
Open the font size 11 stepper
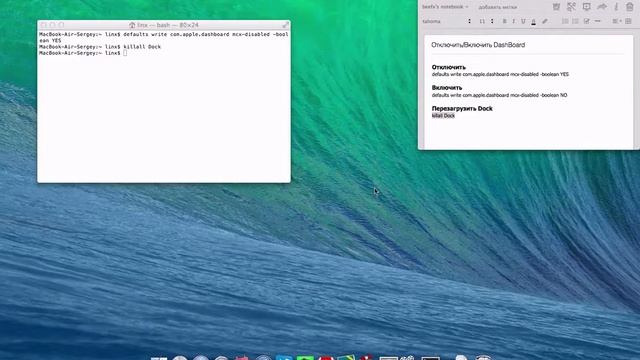pos(487,21)
